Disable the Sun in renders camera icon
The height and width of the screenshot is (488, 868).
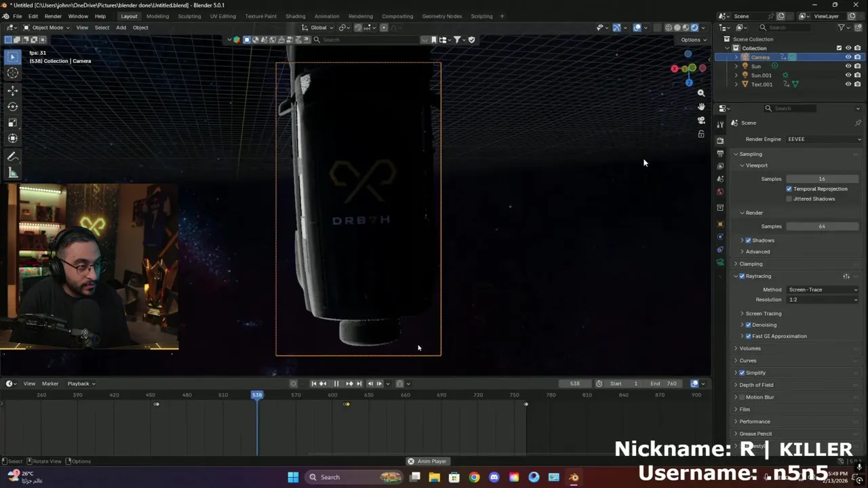857,66
